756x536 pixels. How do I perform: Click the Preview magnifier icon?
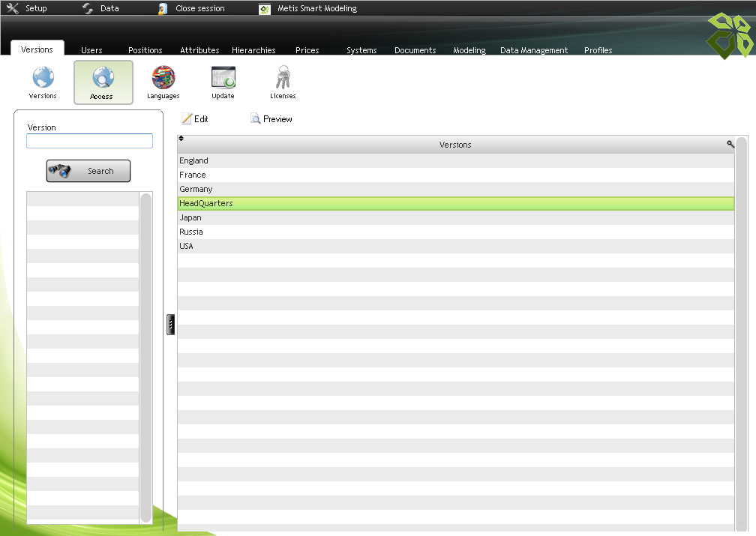255,119
